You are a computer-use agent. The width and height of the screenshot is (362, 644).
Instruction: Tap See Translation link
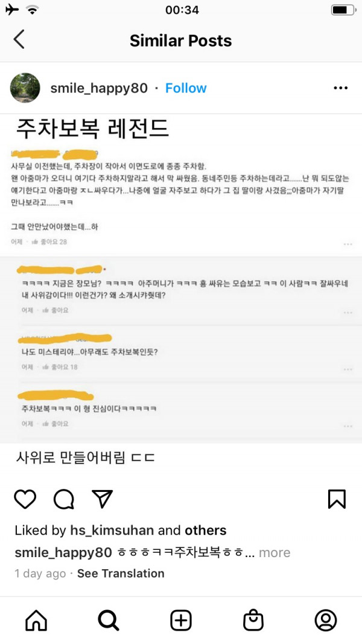coord(121,573)
